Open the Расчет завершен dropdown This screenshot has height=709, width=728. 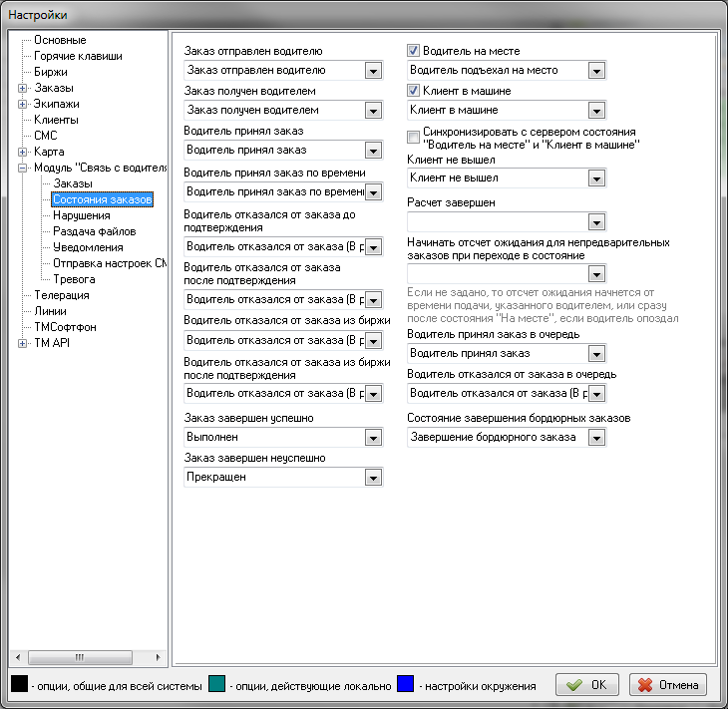(x=596, y=221)
